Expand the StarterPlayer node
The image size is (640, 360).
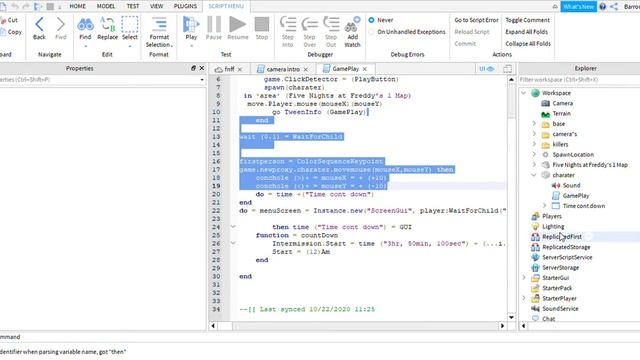coord(524,298)
